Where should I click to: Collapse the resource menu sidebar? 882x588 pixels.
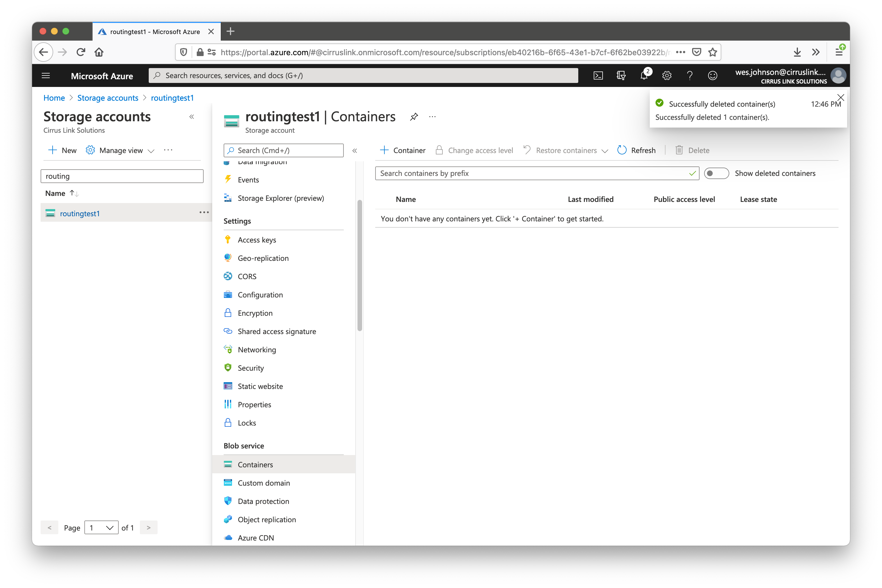354,151
